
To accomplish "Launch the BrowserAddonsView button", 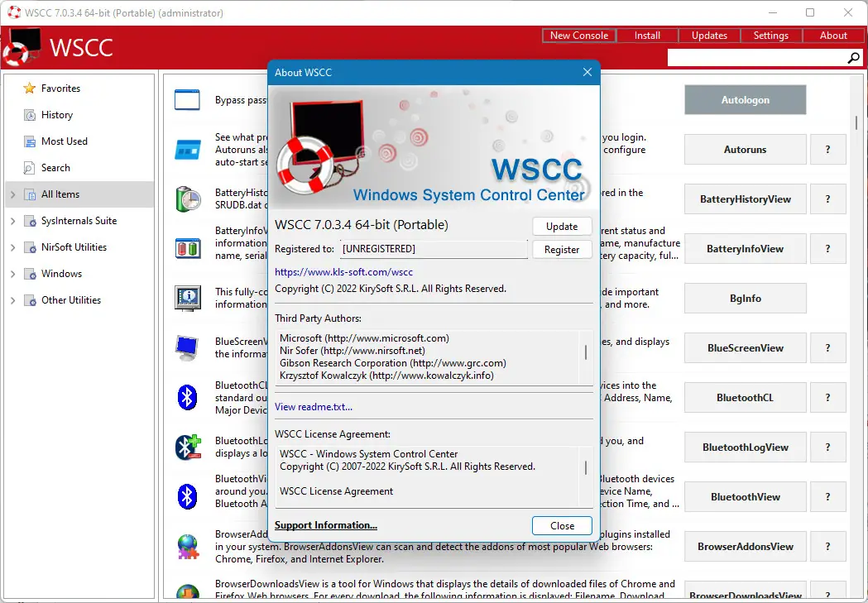I will [x=745, y=547].
